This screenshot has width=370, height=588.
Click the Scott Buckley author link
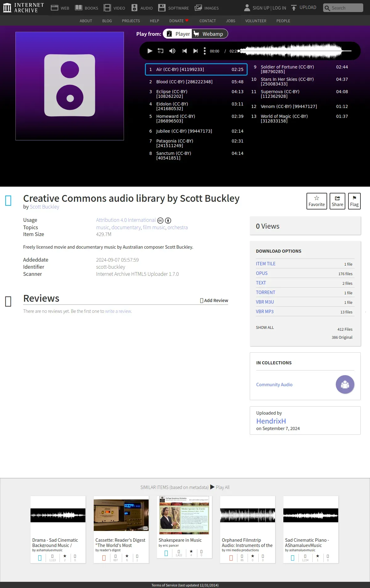[44, 207]
